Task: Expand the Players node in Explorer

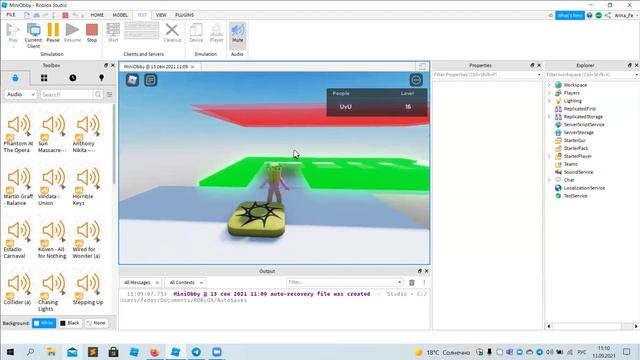Action: pos(549,93)
